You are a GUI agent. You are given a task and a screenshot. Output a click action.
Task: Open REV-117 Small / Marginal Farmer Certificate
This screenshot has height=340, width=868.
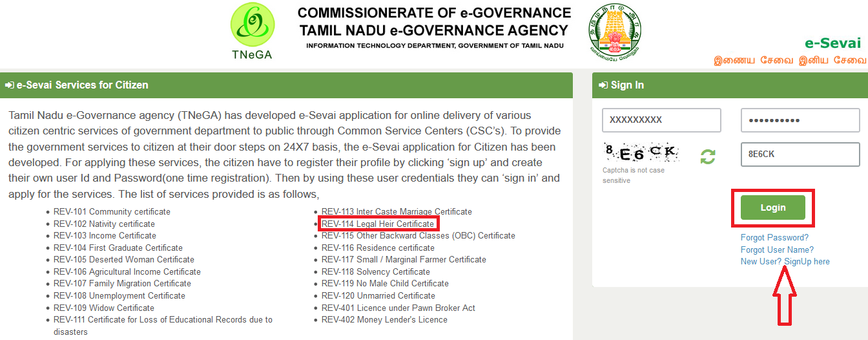pos(404,259)
